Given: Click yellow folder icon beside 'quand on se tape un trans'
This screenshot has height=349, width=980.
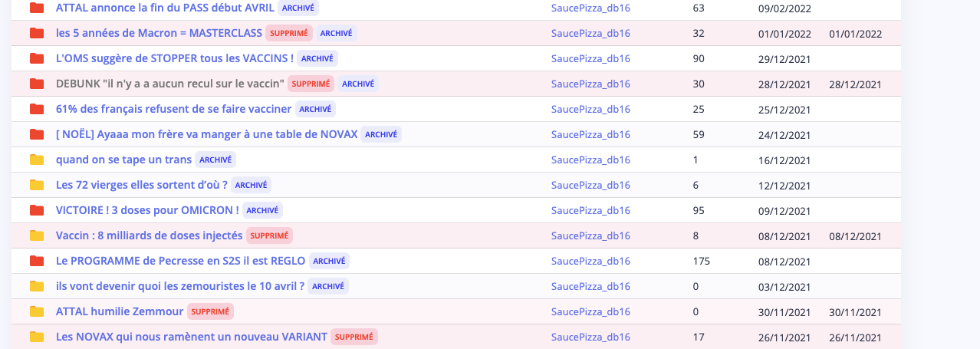Looking at the screenshot, I should 36,160.
